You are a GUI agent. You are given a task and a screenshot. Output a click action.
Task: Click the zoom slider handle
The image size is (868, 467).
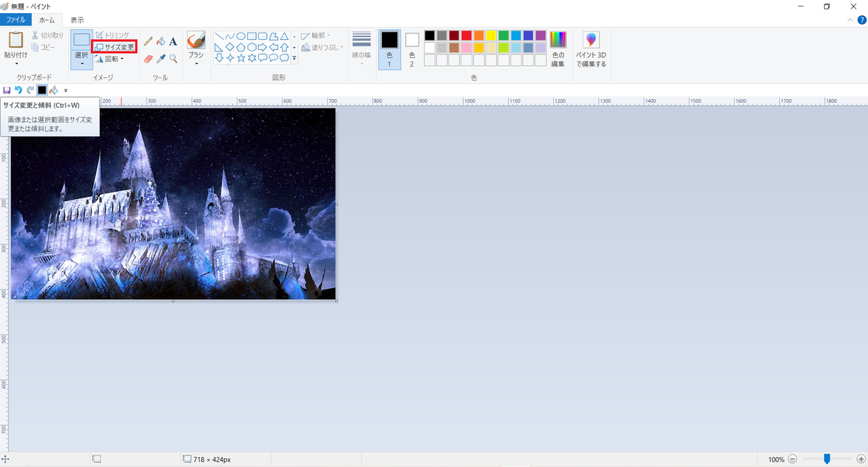pyautogui.click(x=827, y=459)
